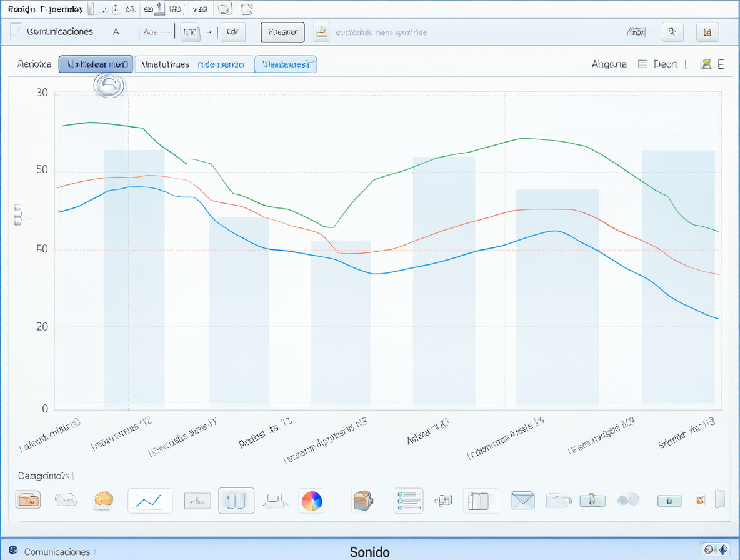The height and width of the screenshot is (560, 740).
Task: Click the cloud-shaped icon in the bottom row
Action: 66,499
